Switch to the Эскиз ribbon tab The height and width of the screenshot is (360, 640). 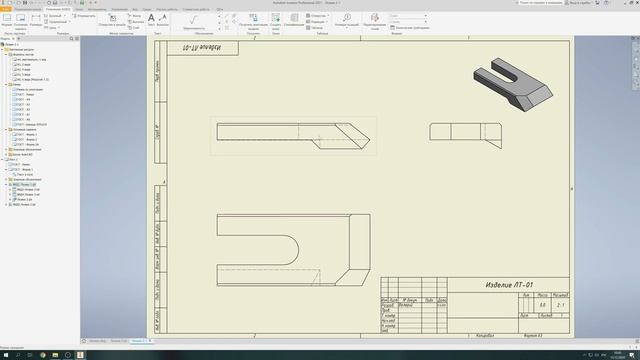pyautogui.click(x=79, y=9)
